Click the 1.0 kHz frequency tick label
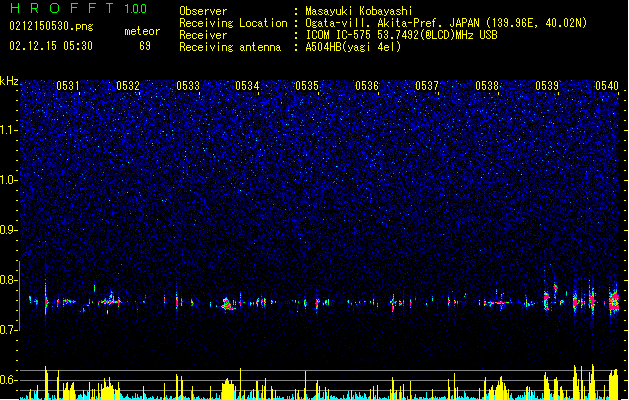 8,180
